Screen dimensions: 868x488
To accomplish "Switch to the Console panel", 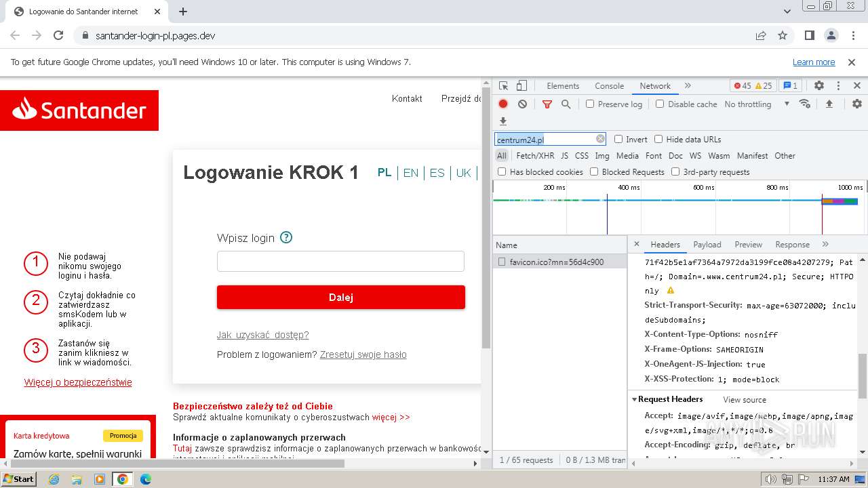I will click(609, 86).
